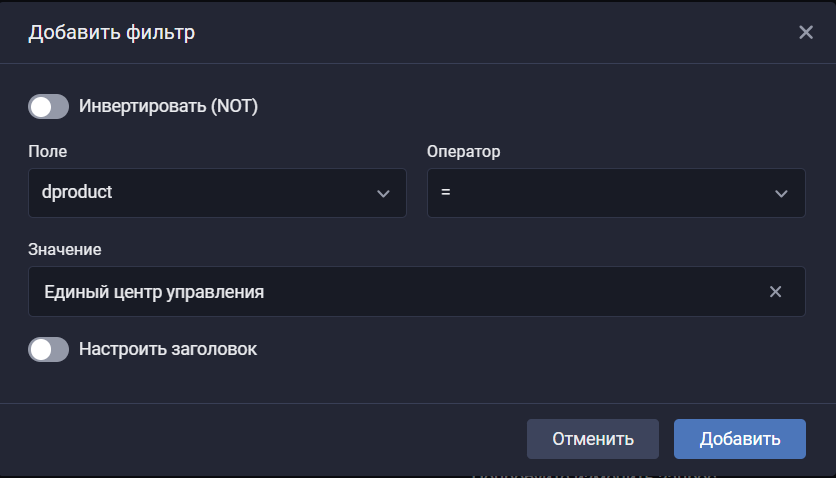
Task: Enable the Инвертировать (NOT) switch
Action: coord(48,106)
